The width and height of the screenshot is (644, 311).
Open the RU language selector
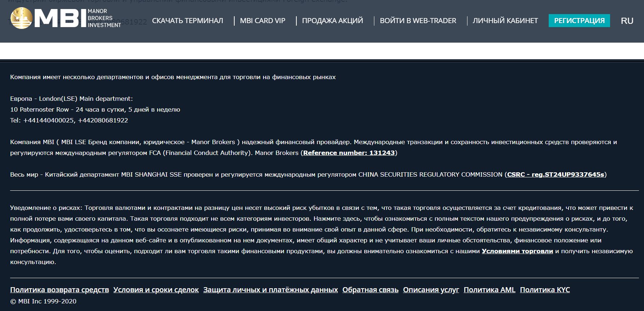point(627,21)
